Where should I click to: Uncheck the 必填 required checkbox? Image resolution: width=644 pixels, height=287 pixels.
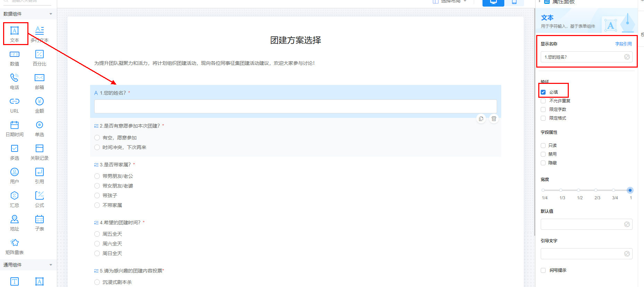click(543, 92)
